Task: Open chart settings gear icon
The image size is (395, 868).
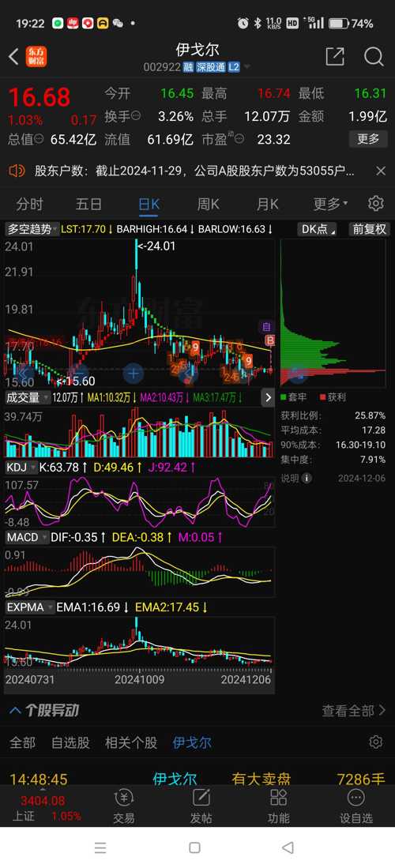Action: (375, 204)
